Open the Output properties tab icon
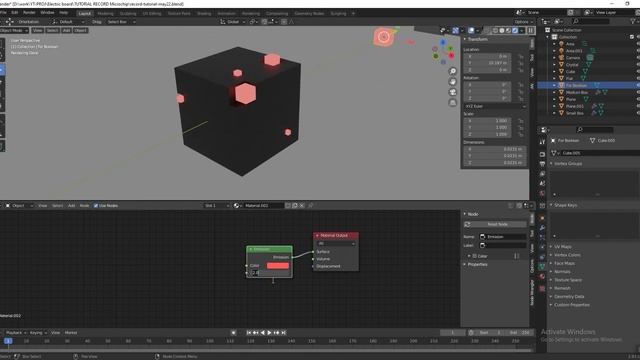 point(542,164)
